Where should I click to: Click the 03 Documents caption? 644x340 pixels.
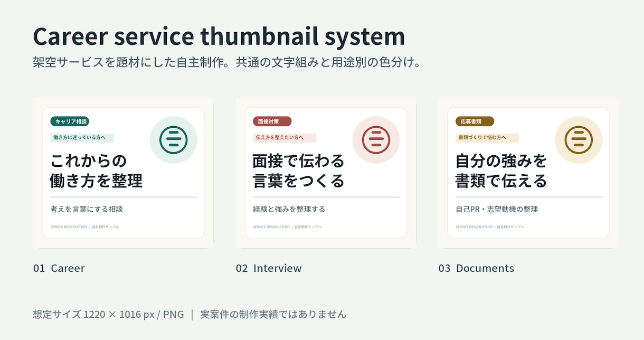[476, 268]
